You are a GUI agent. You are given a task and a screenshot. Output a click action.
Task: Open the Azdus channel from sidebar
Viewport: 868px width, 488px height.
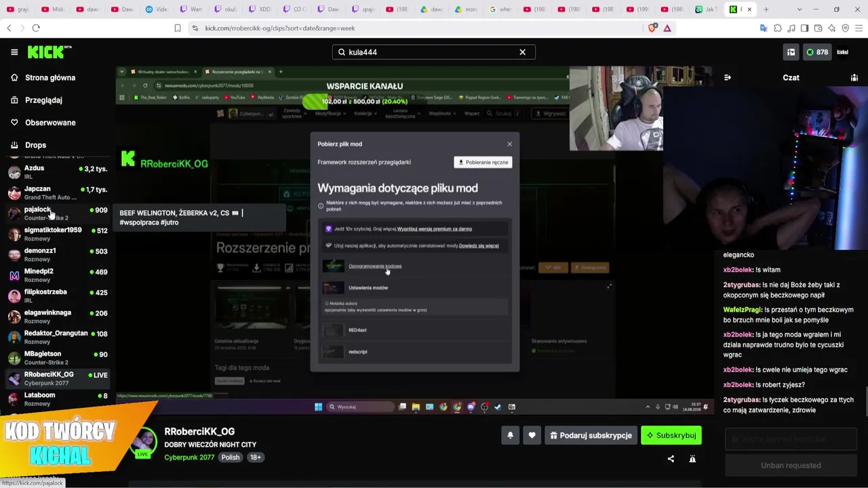click(x=57, y=172)
